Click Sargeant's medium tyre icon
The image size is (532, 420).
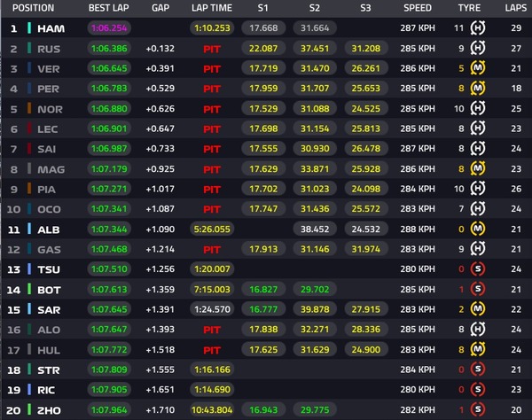[x=477, y=309]
